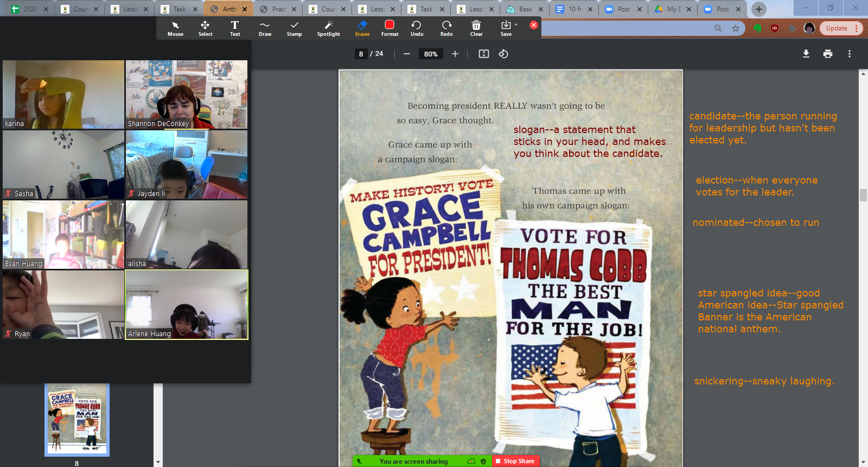Redo the last annotation

click(446, 28)
